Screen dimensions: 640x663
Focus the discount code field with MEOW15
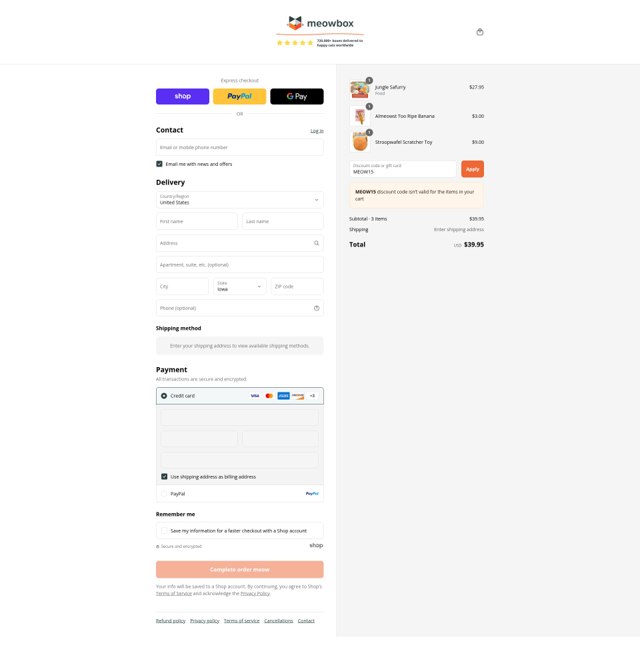pos(403,169)
